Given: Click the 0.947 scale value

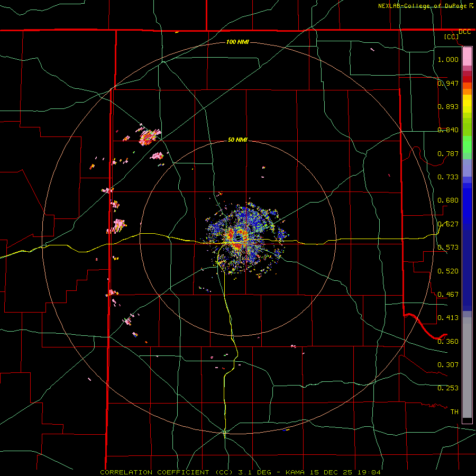Looking at the screenshot, I should point(448,83).
